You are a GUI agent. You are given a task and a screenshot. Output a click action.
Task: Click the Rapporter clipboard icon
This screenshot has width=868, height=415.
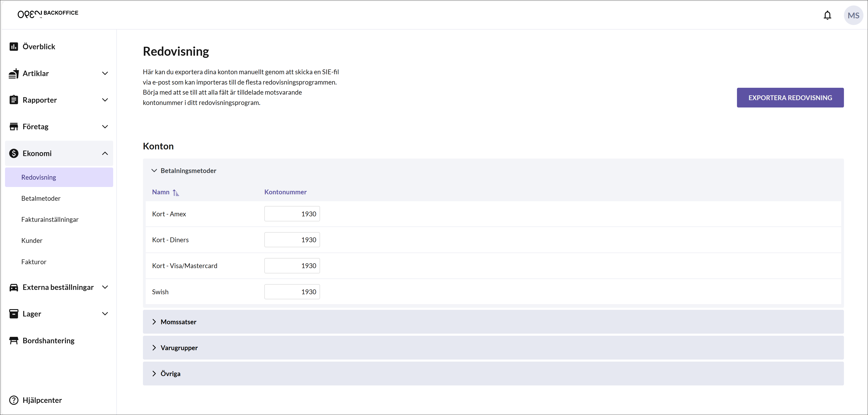(x=14, y=100)
